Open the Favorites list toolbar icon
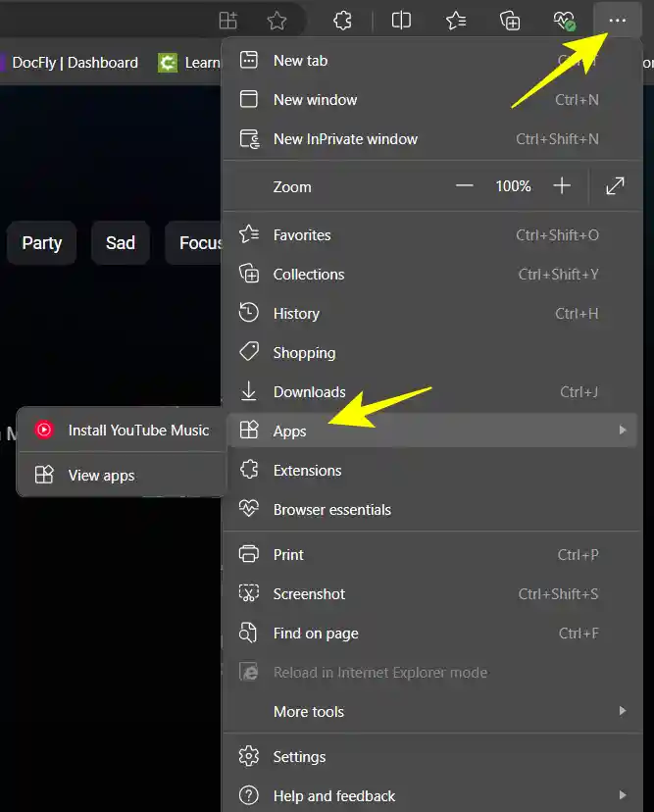This screenshot has width=654, height=812. point(456,21)
